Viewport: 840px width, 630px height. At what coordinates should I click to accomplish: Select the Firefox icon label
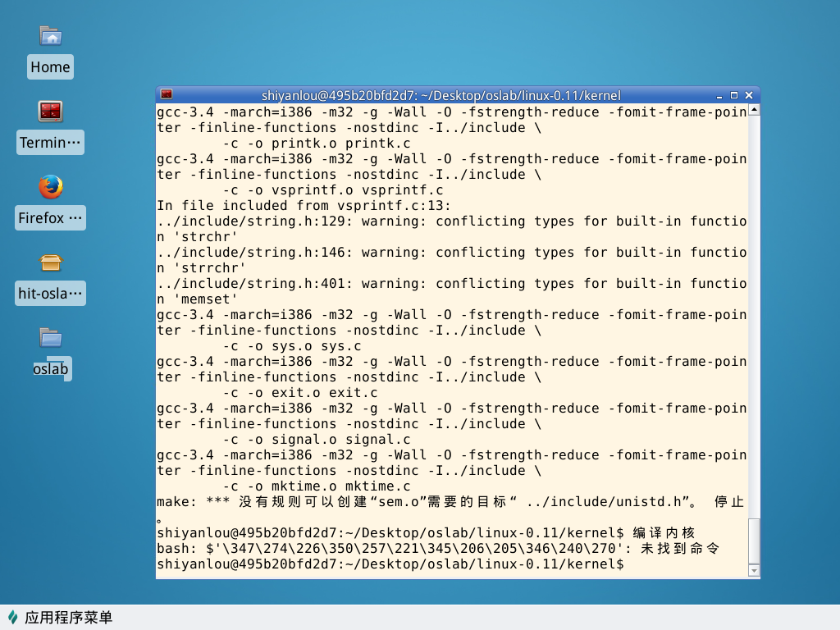click(50, 218)
